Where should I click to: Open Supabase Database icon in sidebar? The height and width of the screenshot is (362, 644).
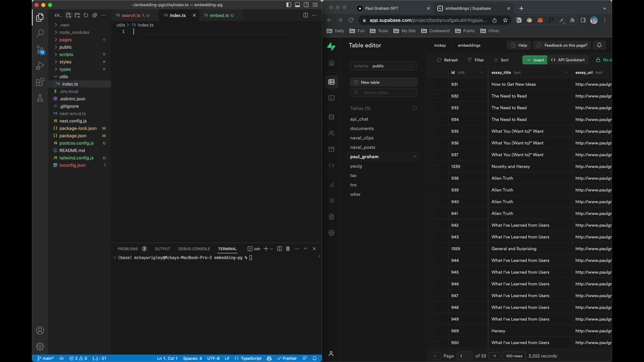(331, 117)
